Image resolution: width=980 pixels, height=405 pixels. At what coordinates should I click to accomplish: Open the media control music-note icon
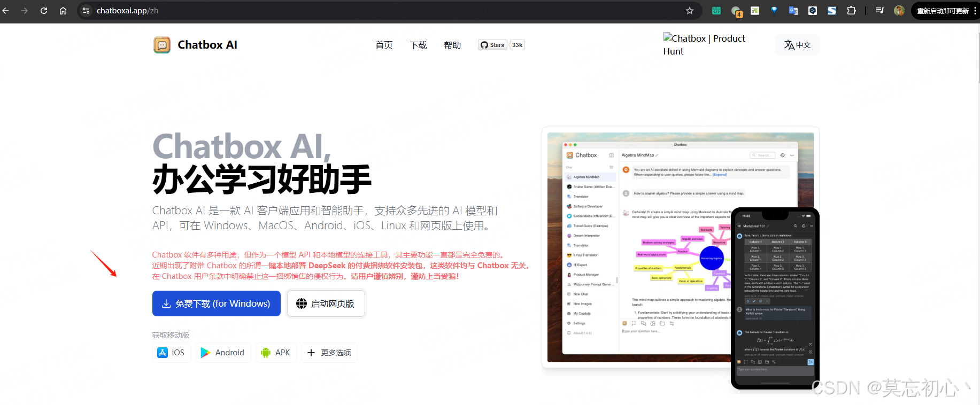tap(880, 11)
